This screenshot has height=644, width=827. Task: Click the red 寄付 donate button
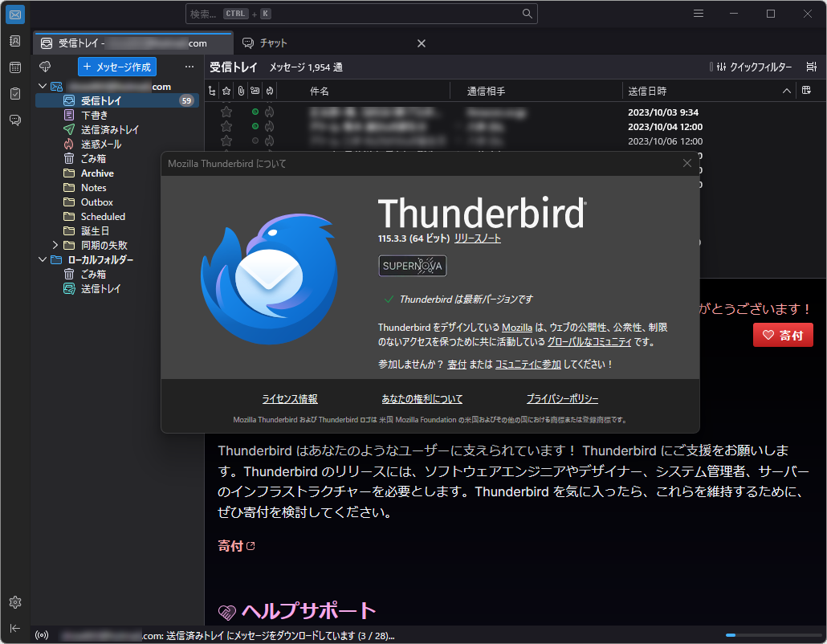(x=783, y=335)
